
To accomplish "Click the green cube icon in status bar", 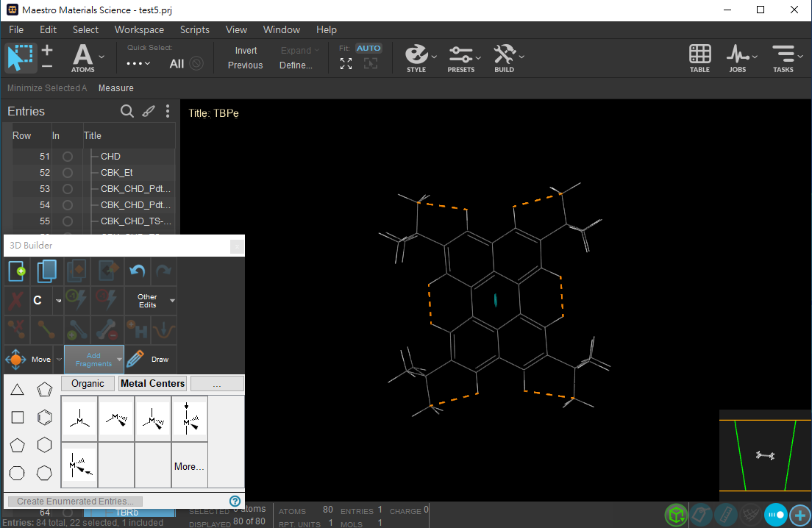I will pyautogui.click(x=677, y=515).
